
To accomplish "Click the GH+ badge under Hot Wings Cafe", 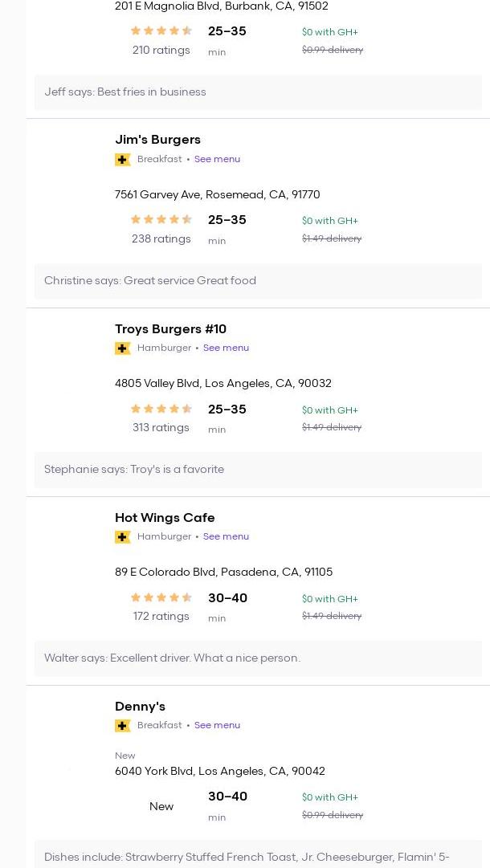I will pos(123,537).
